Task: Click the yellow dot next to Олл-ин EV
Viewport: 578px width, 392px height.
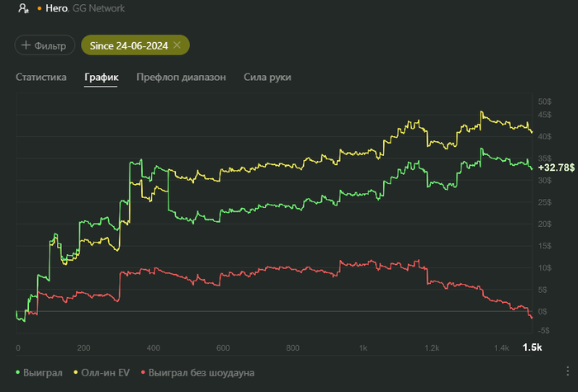Action: pos(76,372)
